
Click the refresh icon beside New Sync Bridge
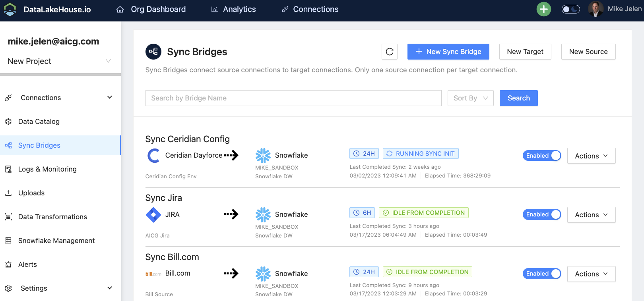pyautogui.click(x=389, y=52)
